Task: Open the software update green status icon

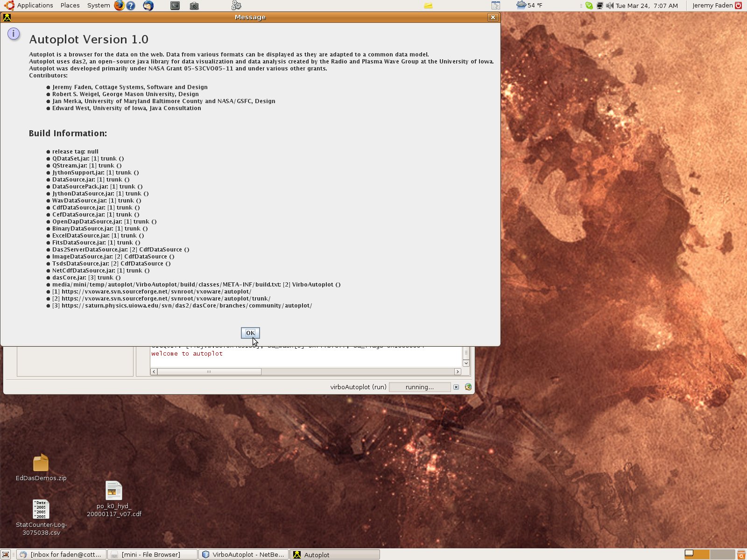Action: [x=589, y=6]
